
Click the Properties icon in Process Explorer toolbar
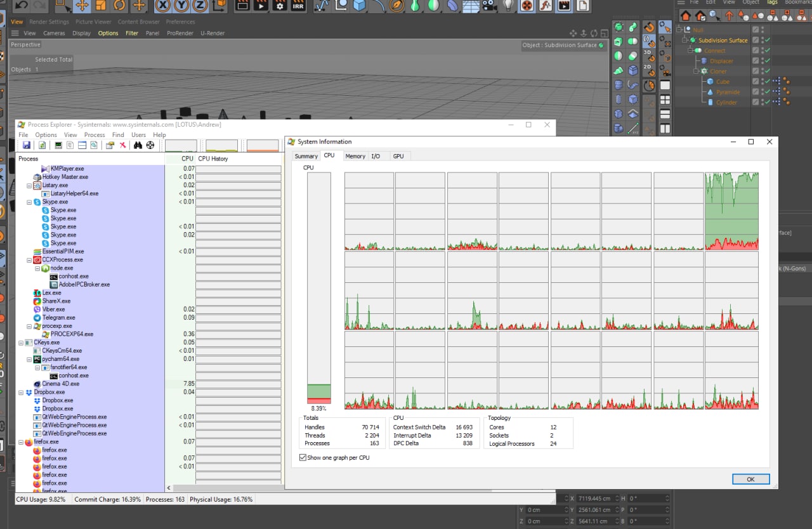click(x=110, y=145)
